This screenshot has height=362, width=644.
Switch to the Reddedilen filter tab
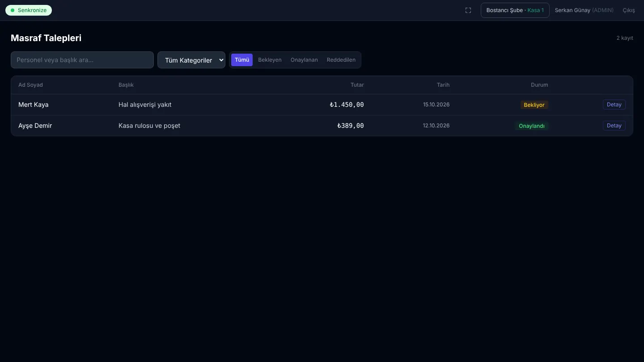[341, 60]
